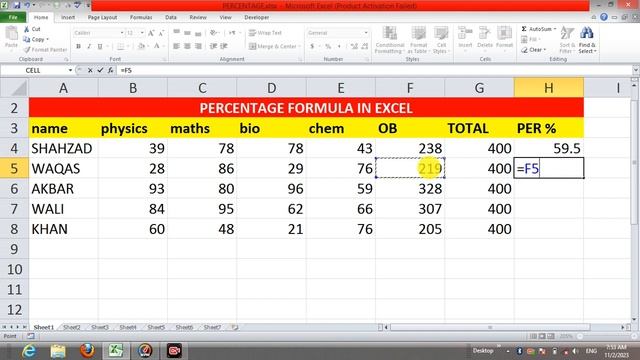Screen dimensions: 640x360
Task: Open the Insert Function fx button
Action: [x=110, y=70]
